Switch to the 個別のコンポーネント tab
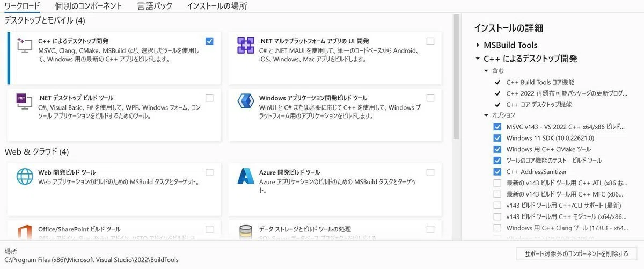The height and width of the screenshot is (269, 644). pos(89,6)
